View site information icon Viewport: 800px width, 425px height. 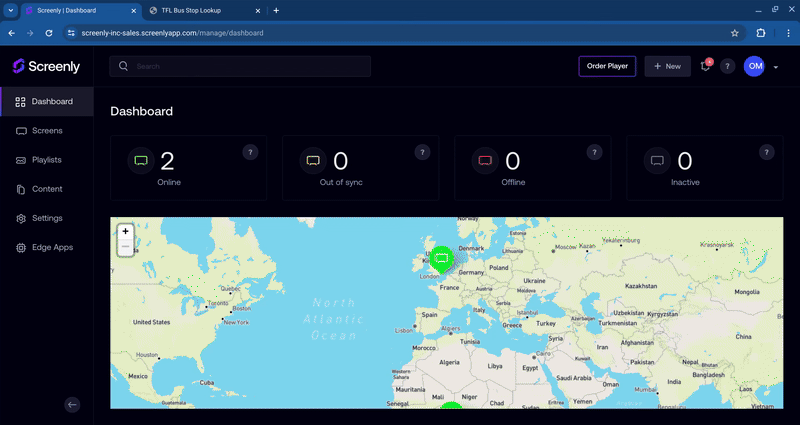(x=71, y=33)
